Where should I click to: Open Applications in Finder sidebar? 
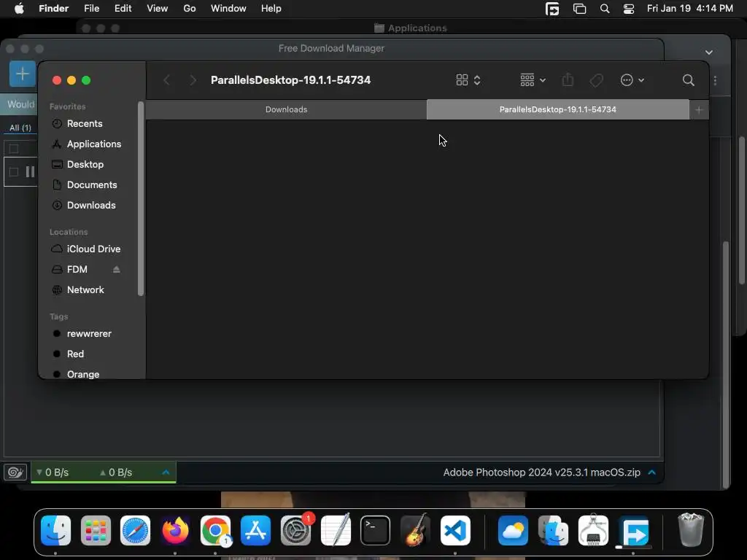pyautogui.click(x=94, y=144)
